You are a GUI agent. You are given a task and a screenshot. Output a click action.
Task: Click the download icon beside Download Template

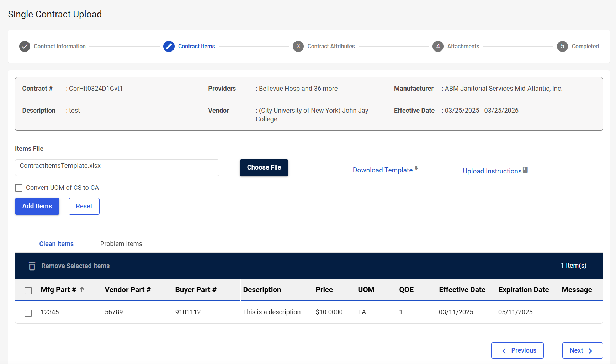pyautogui.click(x=416, y=169)
